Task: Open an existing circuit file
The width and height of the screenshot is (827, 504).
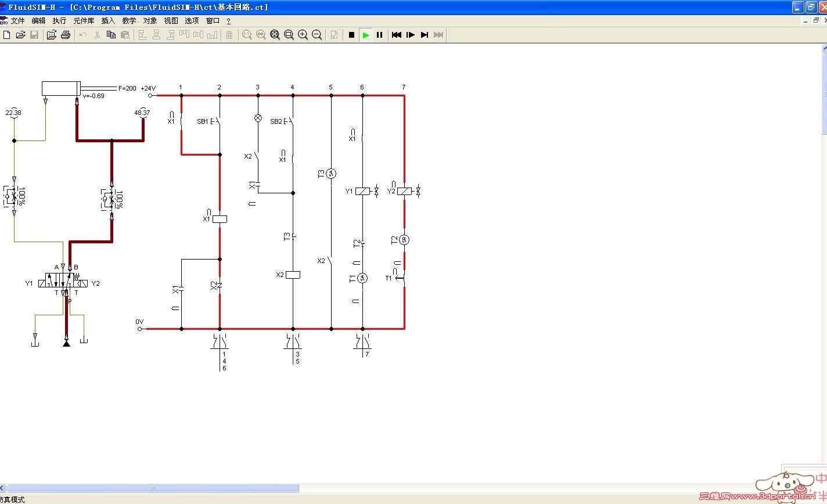Action: (20, 35)
